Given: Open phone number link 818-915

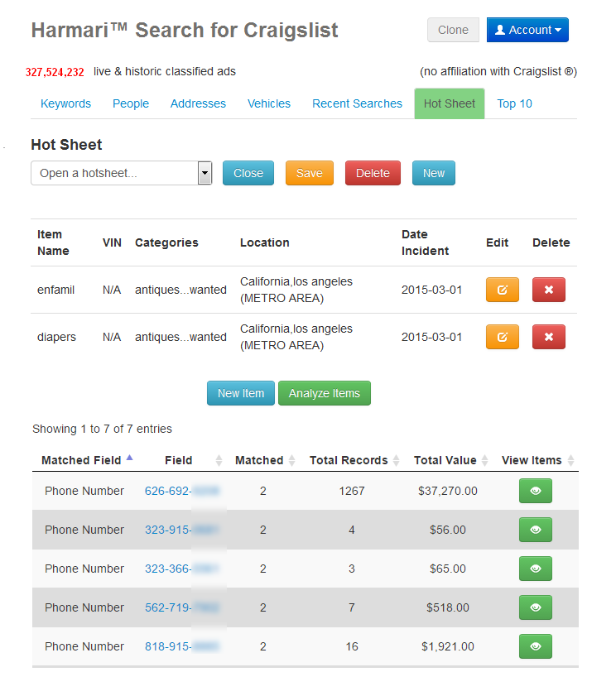Looking at the screenshot, I should [x=182, y=646].
